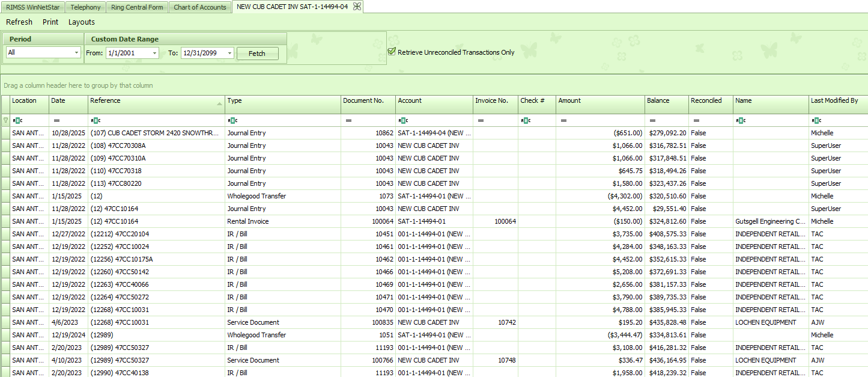Click the Fetch button
This screenshot has width=868, height=377.
tap(257, 54)
